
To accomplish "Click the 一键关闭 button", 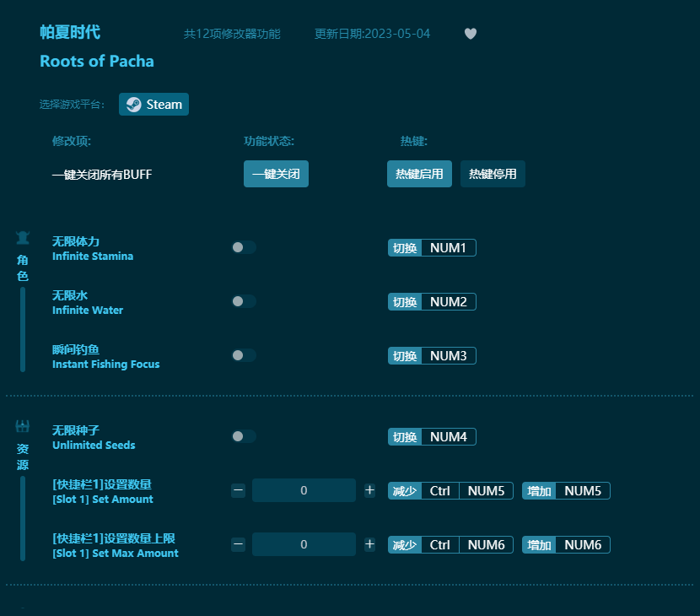I will (x=276, y=174).
